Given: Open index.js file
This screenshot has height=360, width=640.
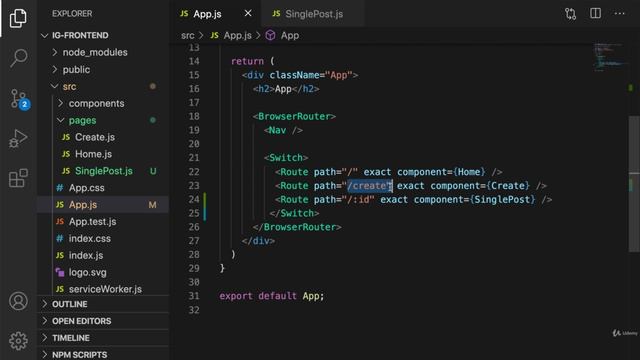Looking at the screenshot, I should click(x=86, y=256).
